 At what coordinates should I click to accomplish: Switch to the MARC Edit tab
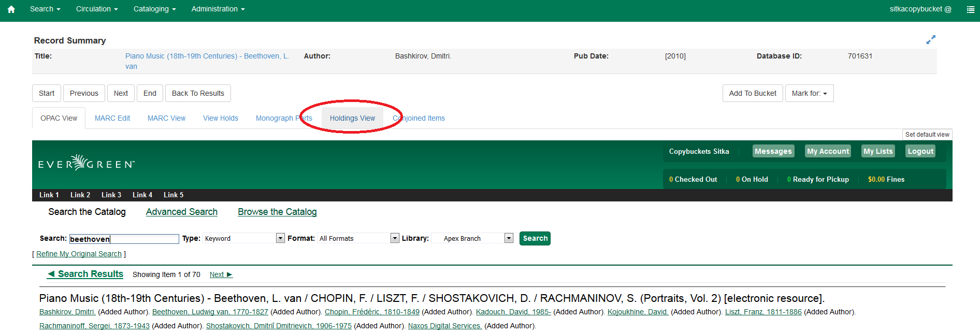point(112,118)
